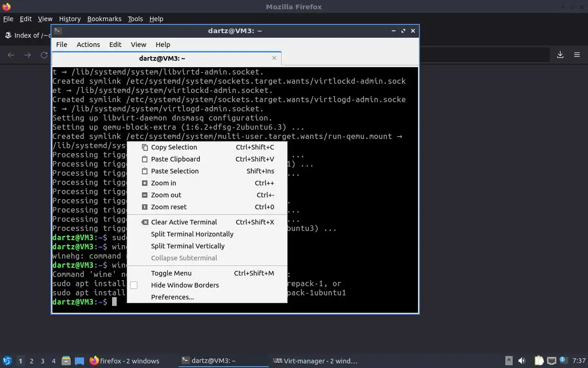
Task: Close the dartz@VM3 terminal tab
Action: [x=274, y=58]
